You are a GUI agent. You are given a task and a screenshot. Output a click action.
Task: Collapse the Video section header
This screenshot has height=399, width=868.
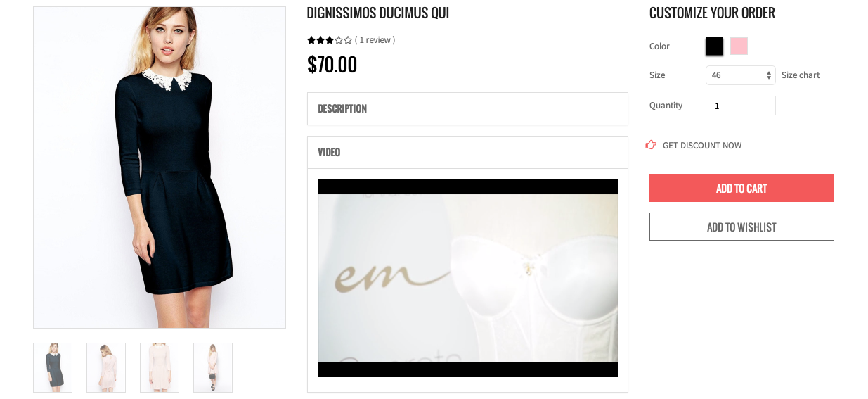tap(467, 152)
